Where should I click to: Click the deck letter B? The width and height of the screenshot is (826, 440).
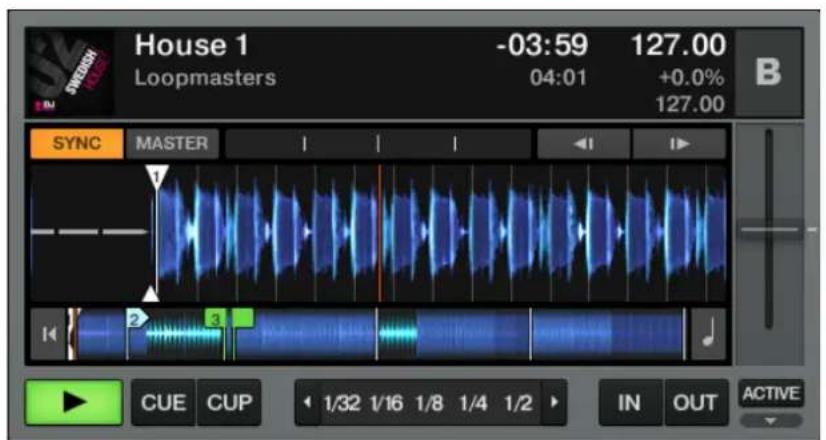[x=769, y=73]
